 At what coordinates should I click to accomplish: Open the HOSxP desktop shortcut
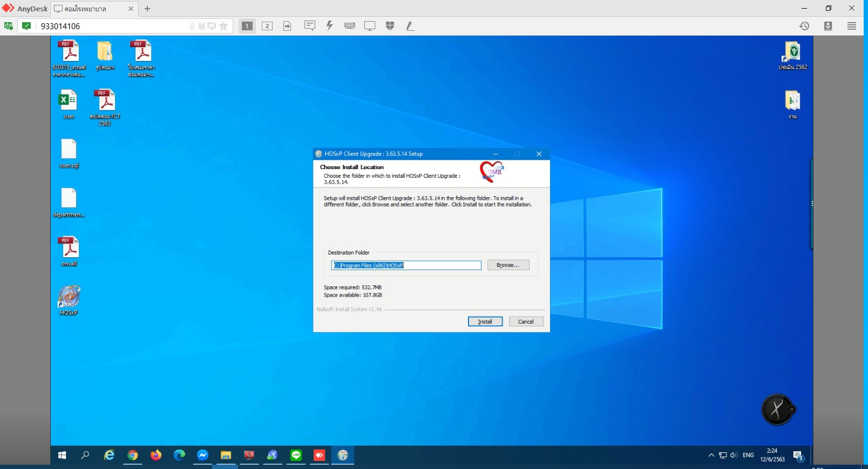pyautogui.click(x=69, y=300)
